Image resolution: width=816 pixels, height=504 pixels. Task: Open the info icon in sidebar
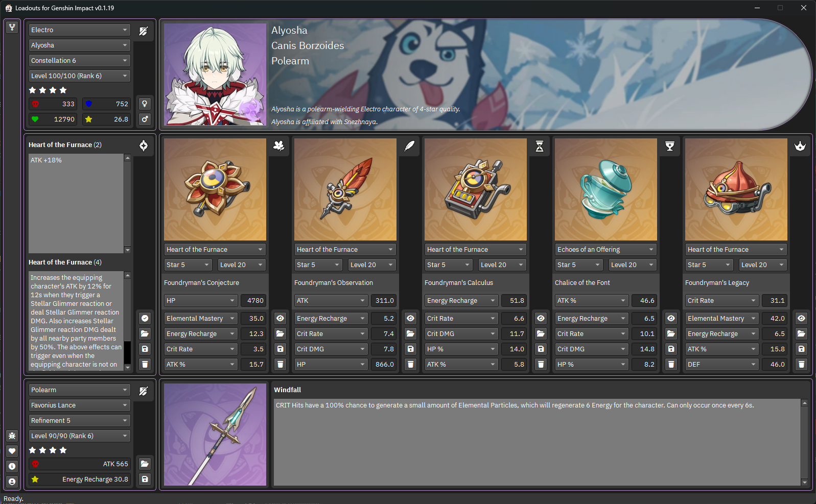point(12,467)
